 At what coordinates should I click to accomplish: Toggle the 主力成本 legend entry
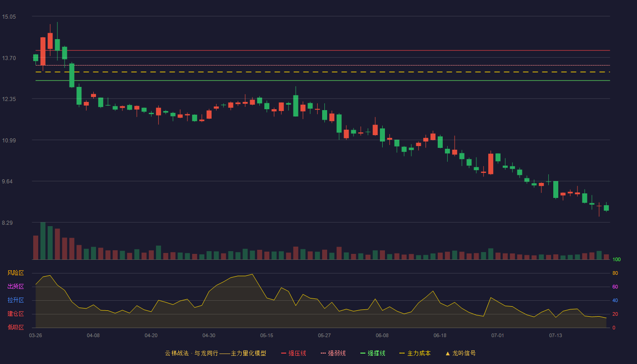pyautogui.click(x=415, y=353)
